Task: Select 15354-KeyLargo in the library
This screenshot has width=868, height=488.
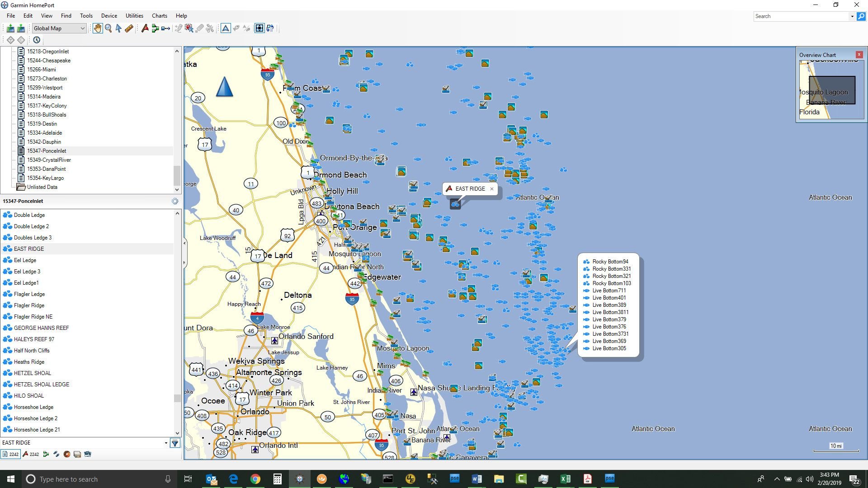Action: coord(45,178)
